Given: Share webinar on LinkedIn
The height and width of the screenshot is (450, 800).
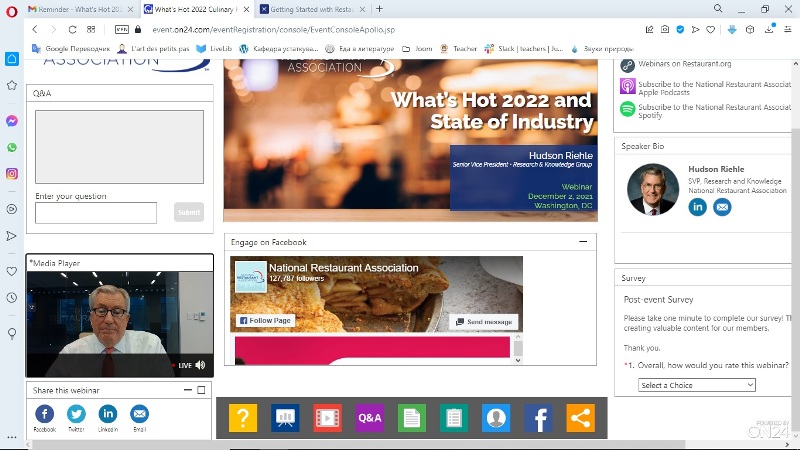Looking at the screenshot, I should coord(108,414).
